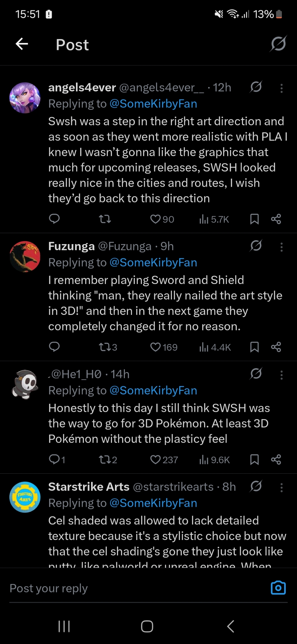Image resolution: width=297 pixels, height=644 pixels.
Task: Tap Grok icon on Starstrike Arts reply
Action: tap(256, 486)
